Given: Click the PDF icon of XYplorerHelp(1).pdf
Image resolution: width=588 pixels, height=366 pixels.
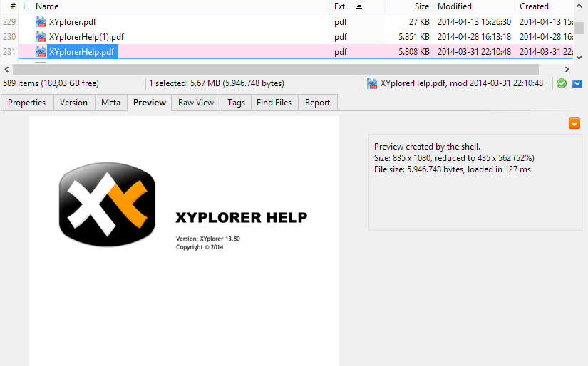Looking at the screenshot, I should click(x=41, y=36).
